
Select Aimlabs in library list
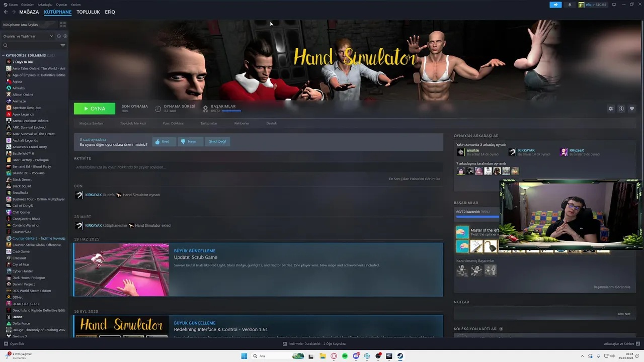coord(18,88)
